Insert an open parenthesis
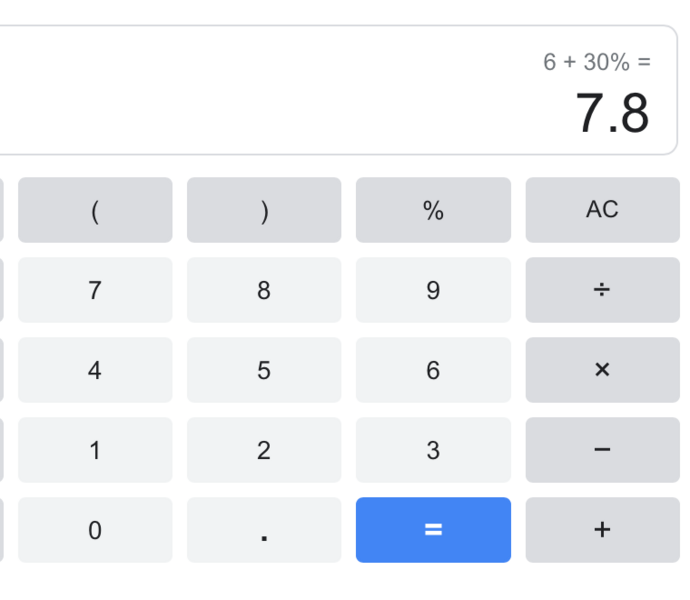Image resolution: width=690 pixels, height=600 pixels. (x=95, y=210)
